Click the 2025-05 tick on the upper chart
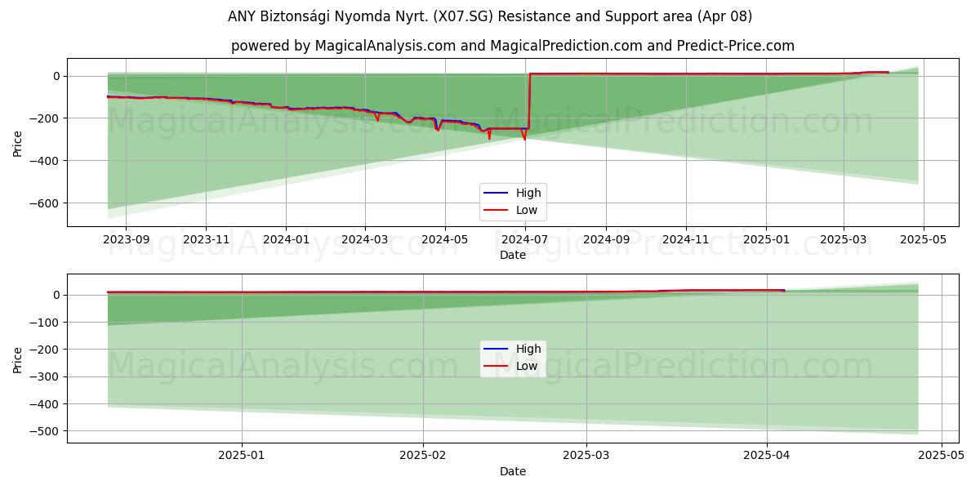The width and height of the screenshot is (980, 490). [924, 241]
